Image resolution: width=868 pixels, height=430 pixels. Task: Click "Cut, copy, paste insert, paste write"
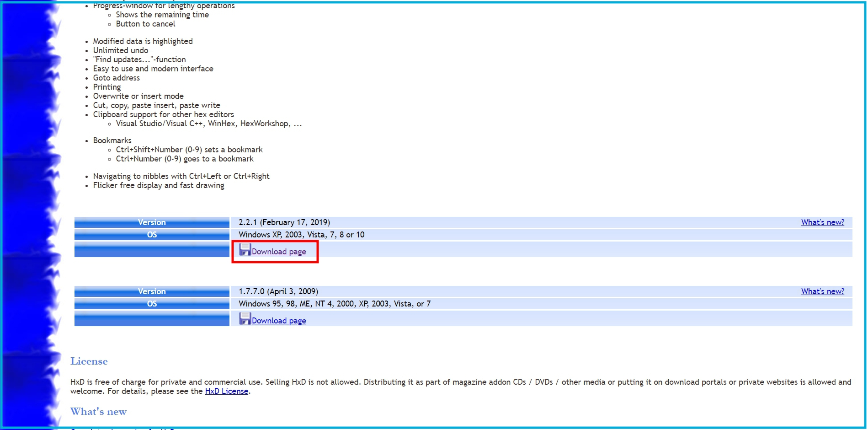[x=157, y=105]
